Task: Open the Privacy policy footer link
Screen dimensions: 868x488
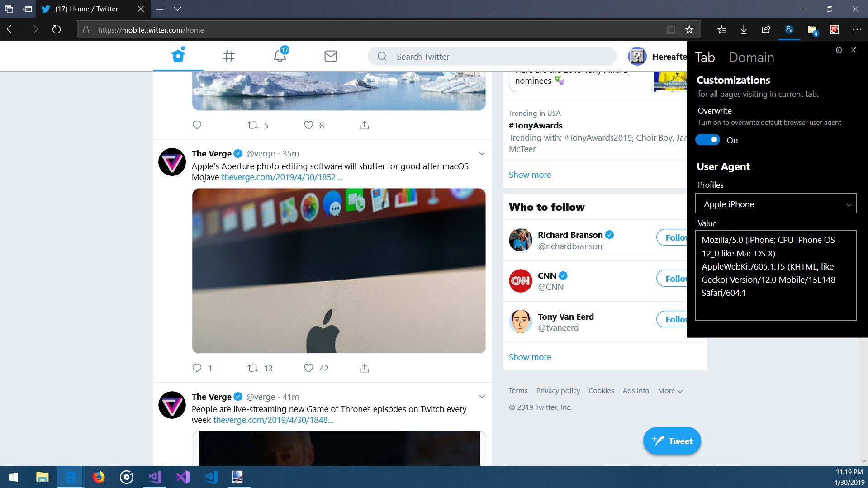Action: tap(558, 391)
